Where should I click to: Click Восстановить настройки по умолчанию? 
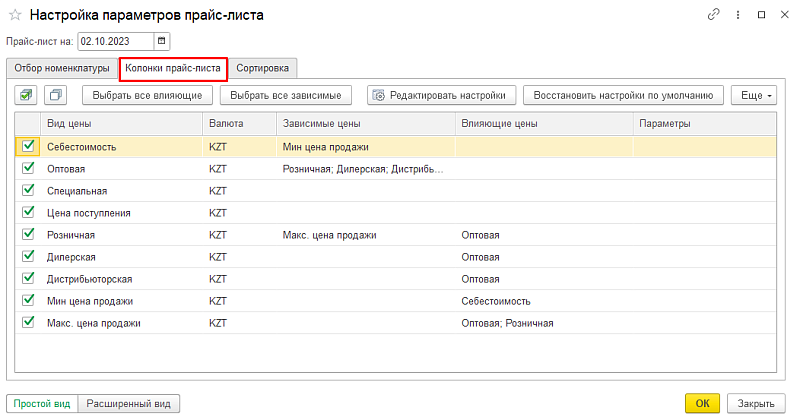click(623, 95)
